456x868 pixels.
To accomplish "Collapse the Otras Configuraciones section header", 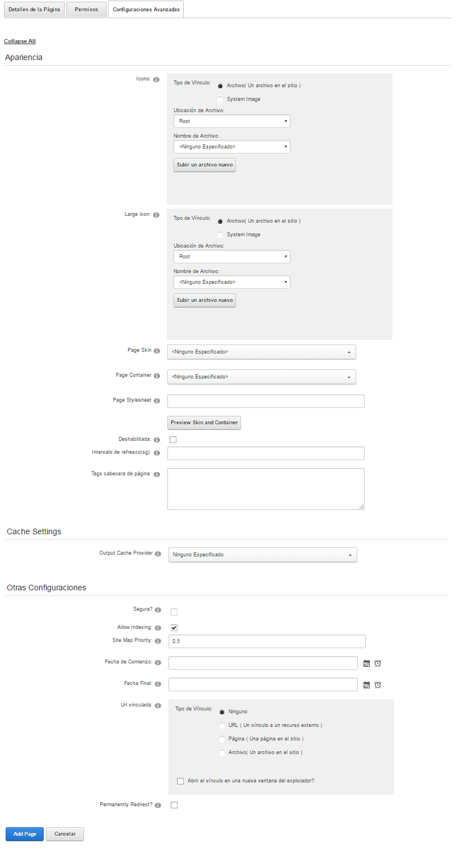I will tap(47, 588).
